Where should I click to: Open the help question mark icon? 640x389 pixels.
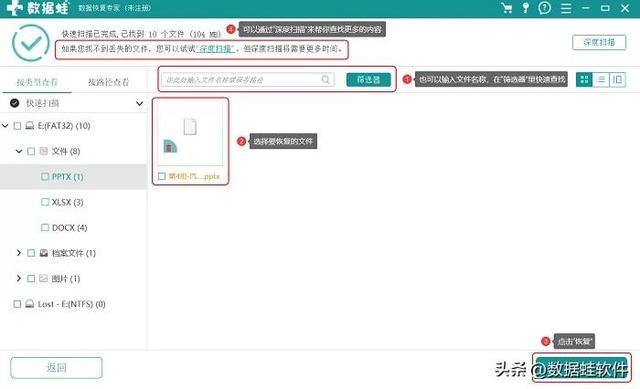(x=544, y=8)
